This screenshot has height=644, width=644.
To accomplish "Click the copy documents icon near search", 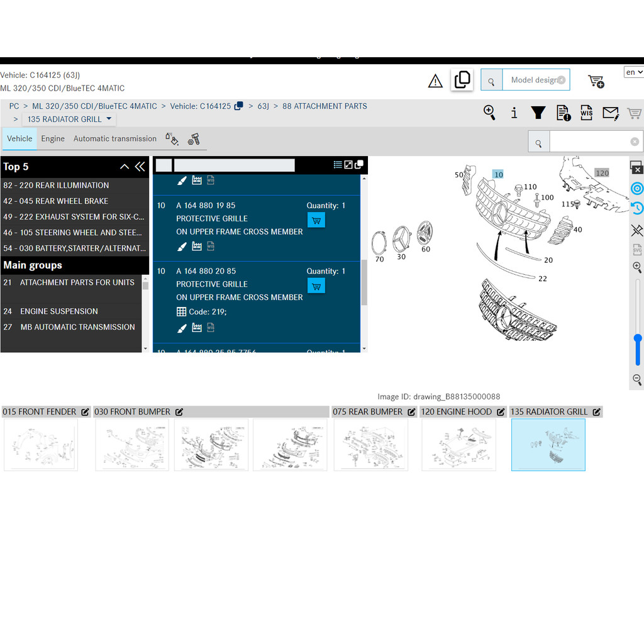I will [462, 80].
